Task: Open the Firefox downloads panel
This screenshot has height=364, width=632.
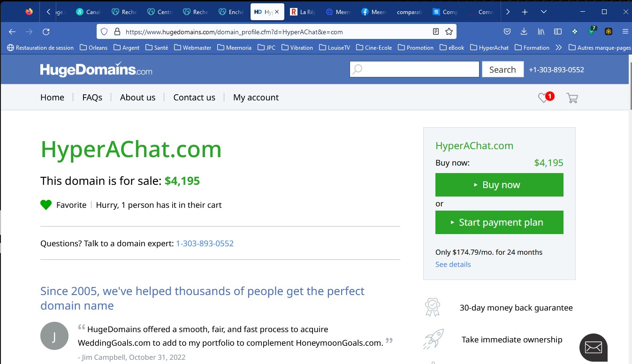Action: pyautogui.click(x=524, y=31)
